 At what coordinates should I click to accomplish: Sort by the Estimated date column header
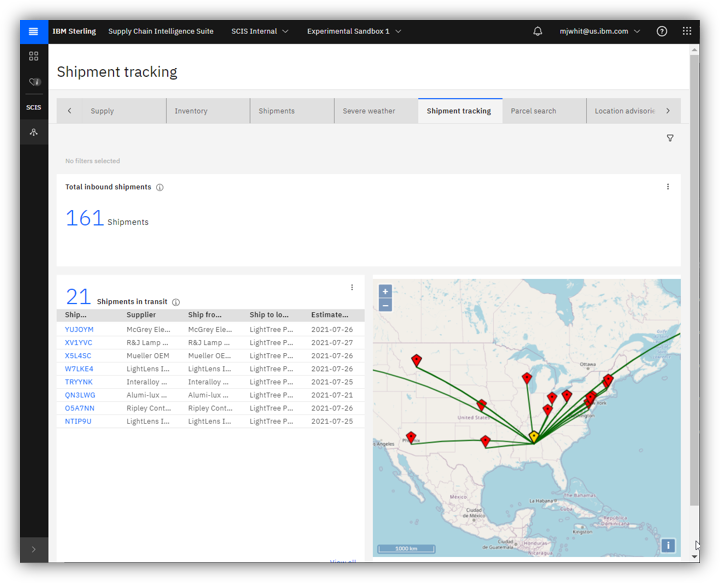[330, 314]
